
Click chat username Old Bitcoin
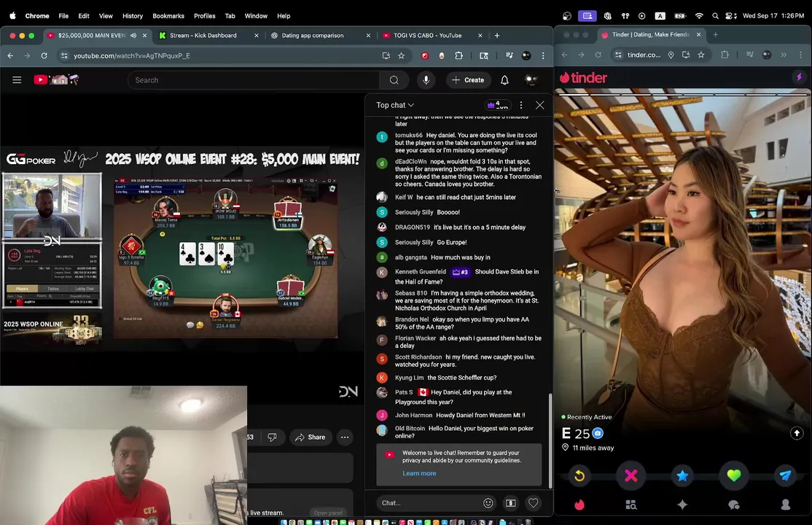pos(410,428)
